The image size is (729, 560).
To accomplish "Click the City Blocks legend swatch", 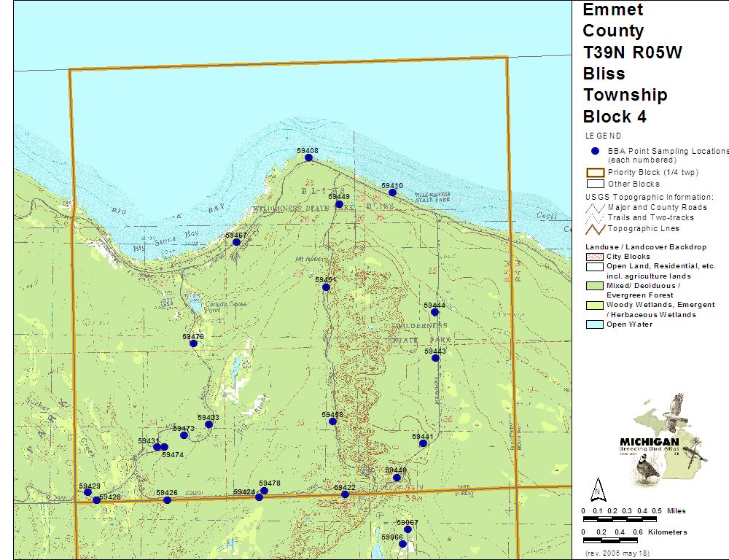I will click(595, 257).
